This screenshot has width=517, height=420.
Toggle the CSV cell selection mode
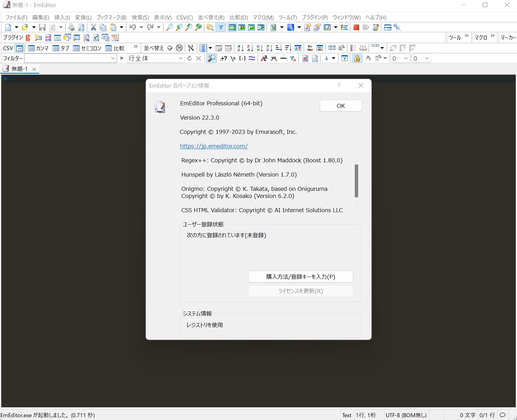click(x=20, y=48)
